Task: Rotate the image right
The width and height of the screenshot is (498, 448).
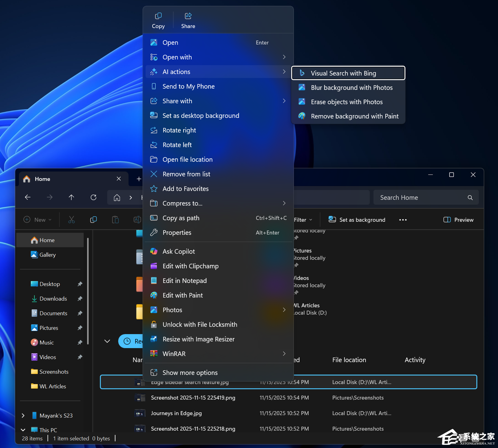Action: pos(218,130)
